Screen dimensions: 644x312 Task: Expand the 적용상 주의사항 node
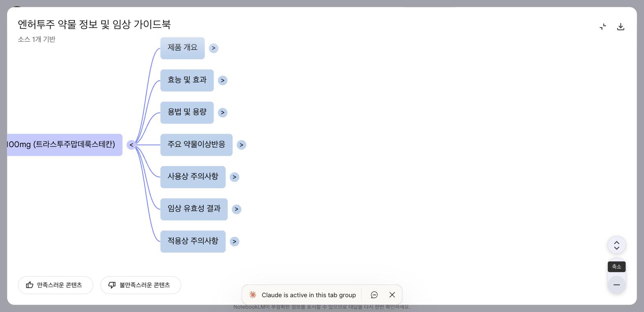coord(235,241)
